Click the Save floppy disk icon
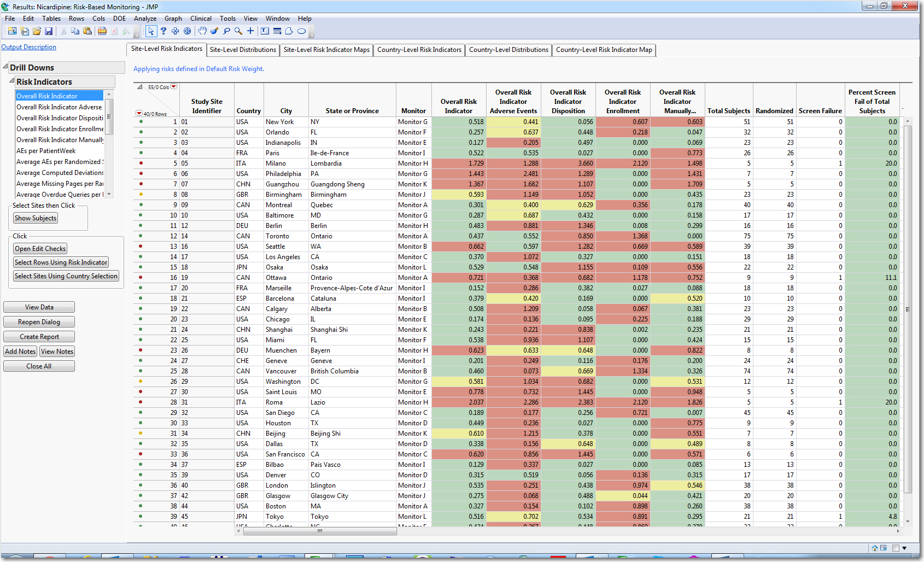The image size is (924, 562). click(x=49, y=31)
